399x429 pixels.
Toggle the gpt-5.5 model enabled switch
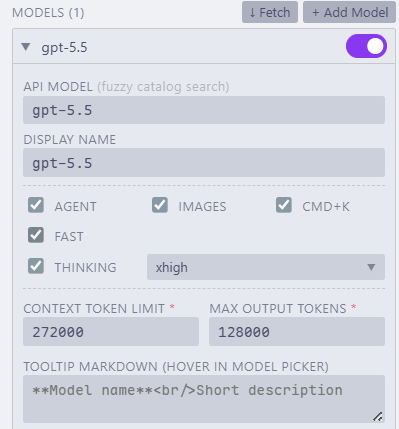[366, 46]
